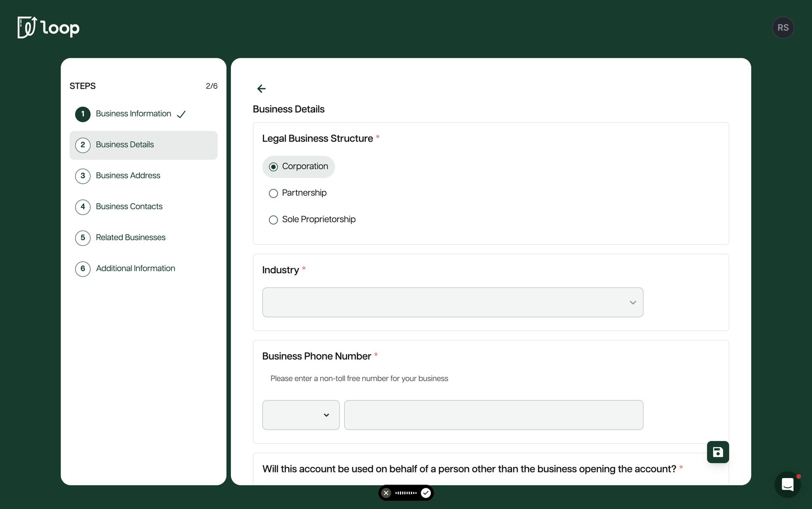
Task: Click the Business Information completed checkmark
Action: 181,114
